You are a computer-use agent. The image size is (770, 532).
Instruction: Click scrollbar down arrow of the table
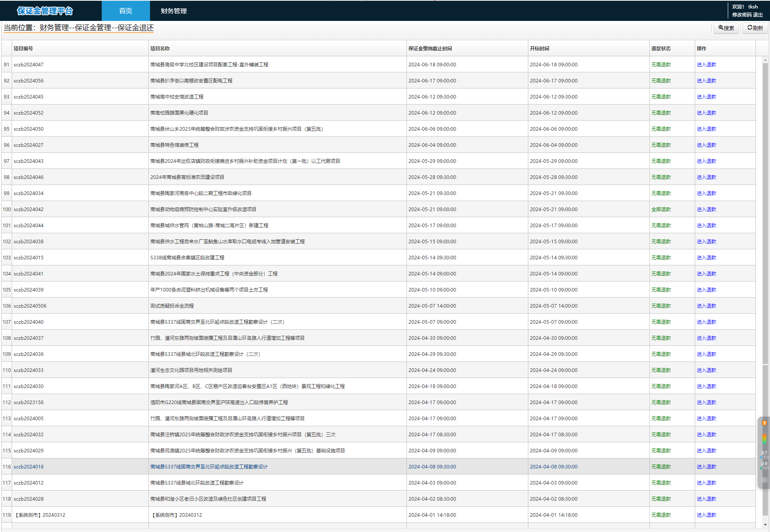coord(765,525)
